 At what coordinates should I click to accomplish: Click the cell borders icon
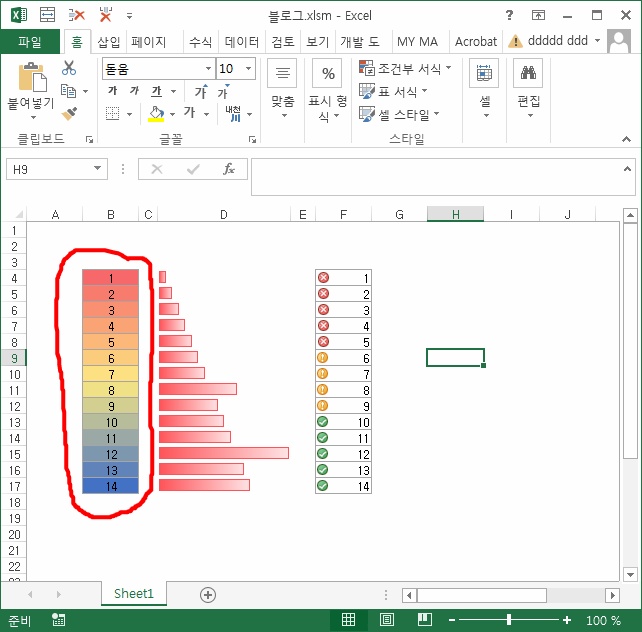pos(113,113)
